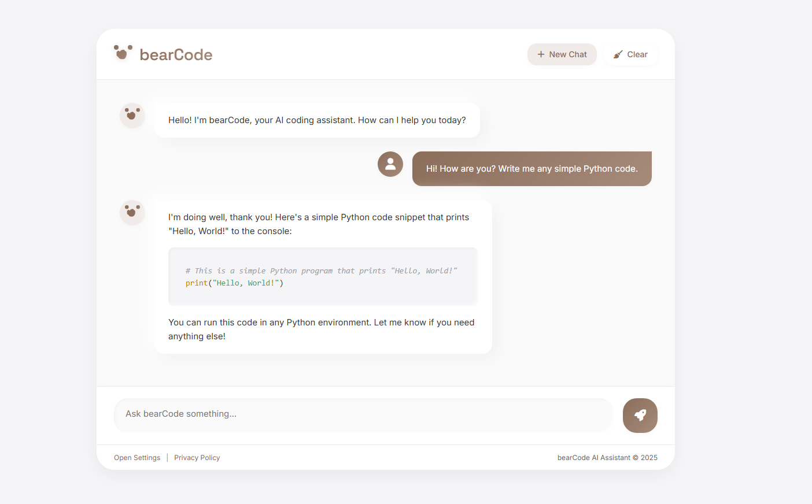Click the text 'You can run this code in any Python environment'
This screenshot has width=812, height=504.
pos(270,323)
